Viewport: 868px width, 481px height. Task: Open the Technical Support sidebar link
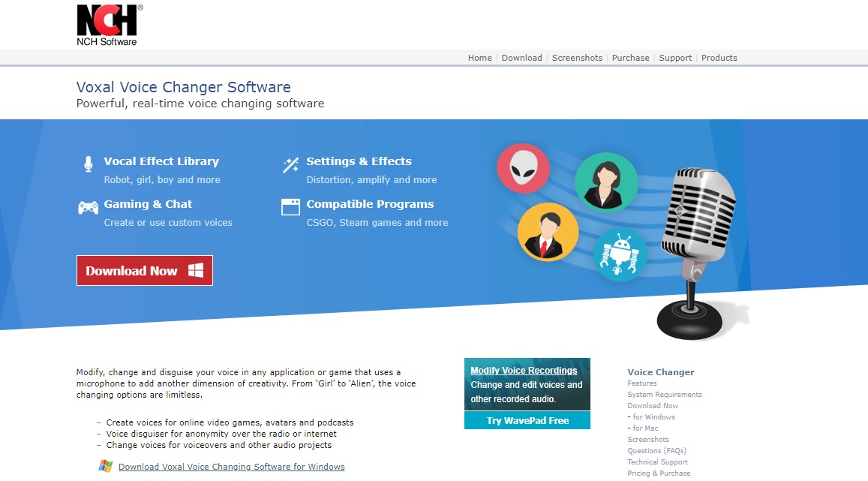pyautogui.click(x=658, y=461)
